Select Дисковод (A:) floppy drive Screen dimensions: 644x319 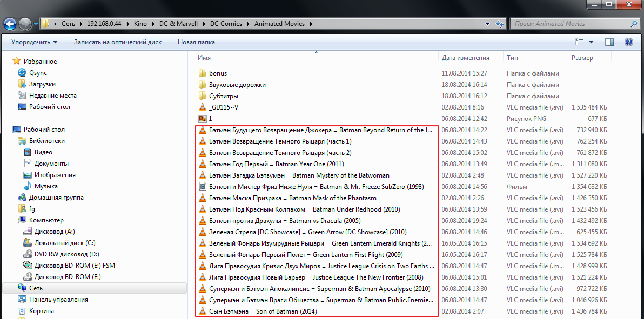(x=55, y=232)
